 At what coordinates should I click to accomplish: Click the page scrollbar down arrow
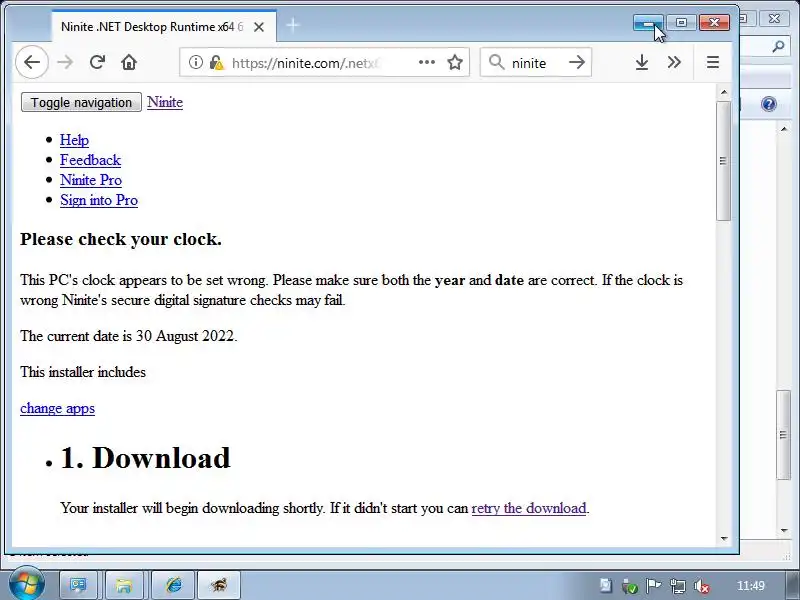pos(723,538)
